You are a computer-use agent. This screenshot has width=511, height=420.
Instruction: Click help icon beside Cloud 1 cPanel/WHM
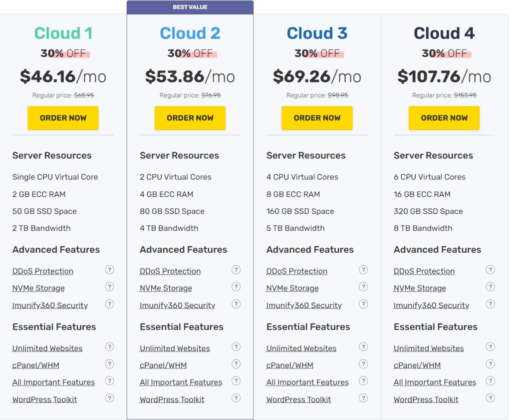coord(109,364)
